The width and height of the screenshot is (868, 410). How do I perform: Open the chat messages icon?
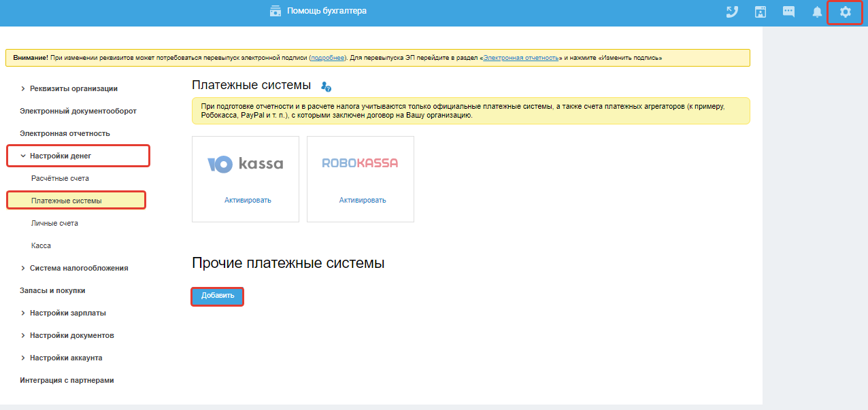pos(788,12)
